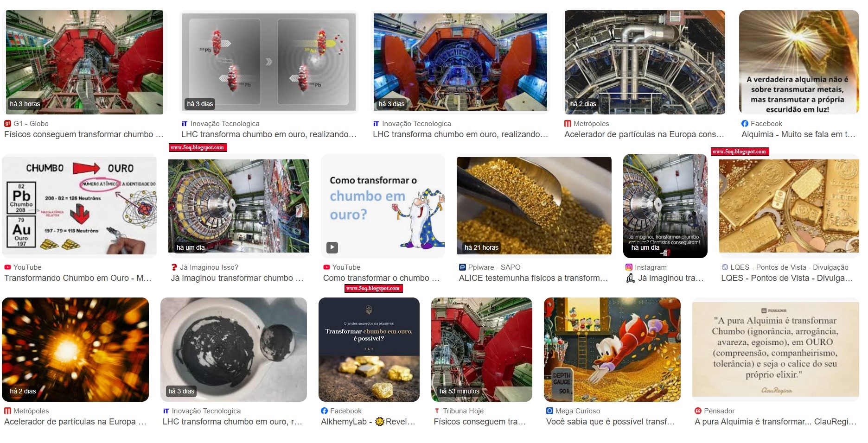Click the Pensador favicon
Viewport: 868px width, 443px height.
(x=698, y=411)
